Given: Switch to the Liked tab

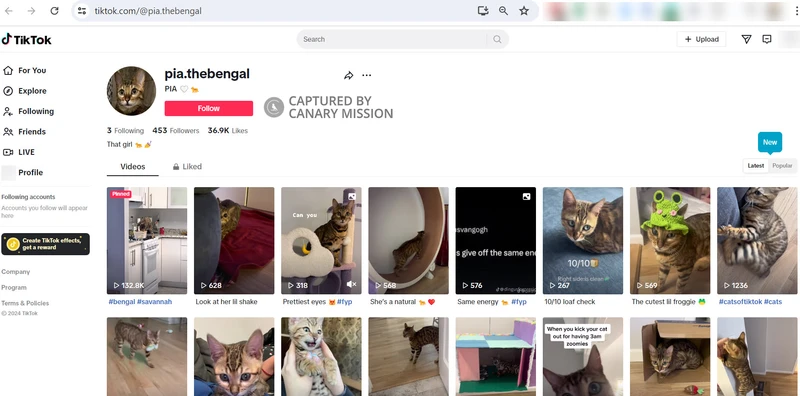Looking at the screenshot, I should pyautogui.click(x=187, y=166).
